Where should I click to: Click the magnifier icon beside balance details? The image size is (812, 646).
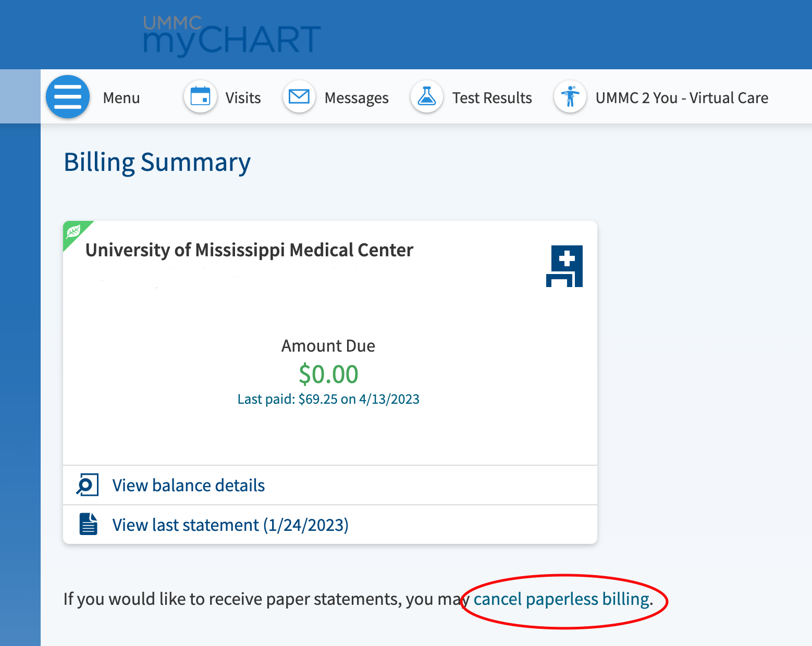[87, 485]
